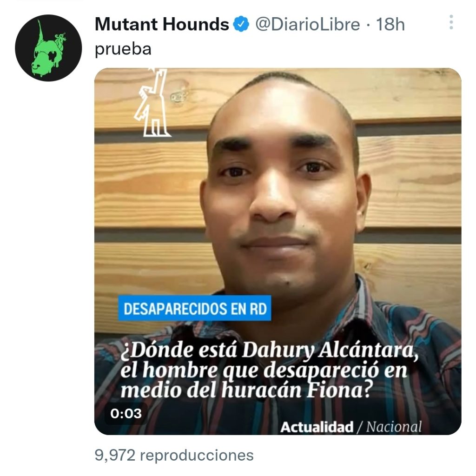View the 9,972 reproducciones count
This screenshot has height=476, width=476.
[x=174, y=455]
